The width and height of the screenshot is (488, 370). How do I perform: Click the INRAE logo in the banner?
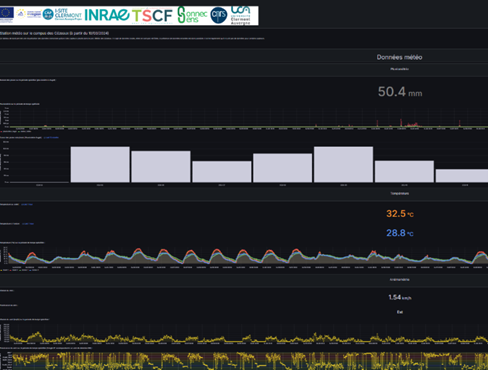107,15
